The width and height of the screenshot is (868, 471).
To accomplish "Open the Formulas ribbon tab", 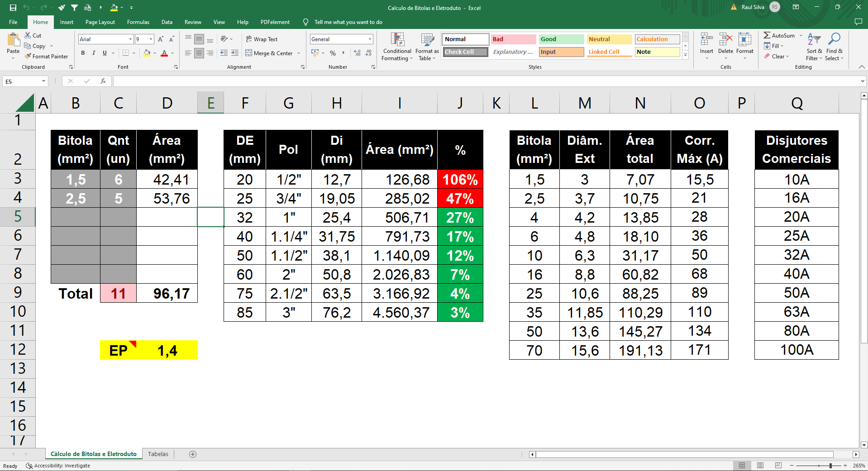I will tap(138, 22).
